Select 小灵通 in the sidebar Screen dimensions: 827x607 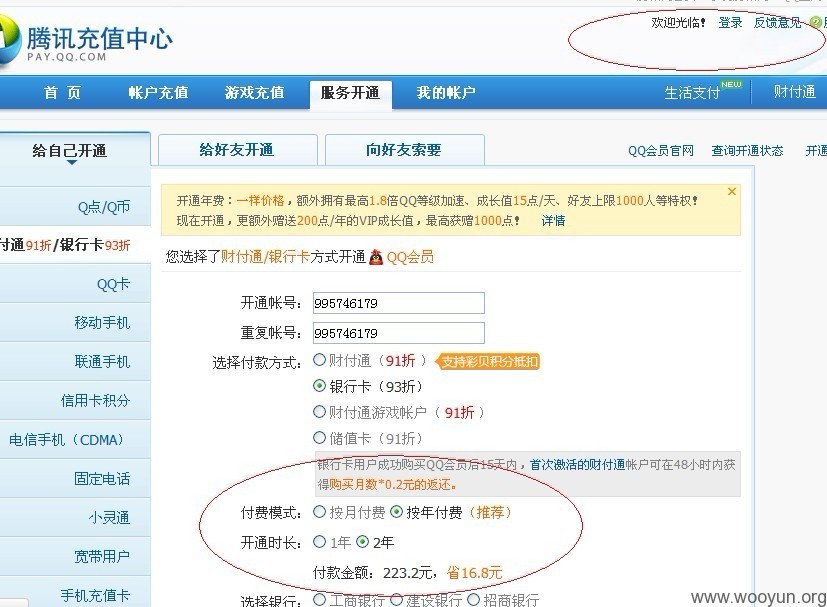[x=109, y=518]
